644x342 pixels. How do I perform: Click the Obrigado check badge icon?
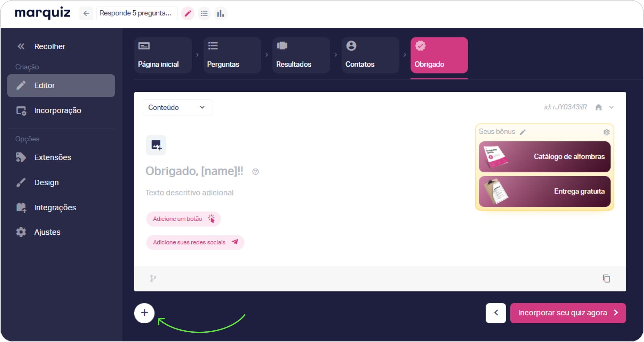click(420, 46)
